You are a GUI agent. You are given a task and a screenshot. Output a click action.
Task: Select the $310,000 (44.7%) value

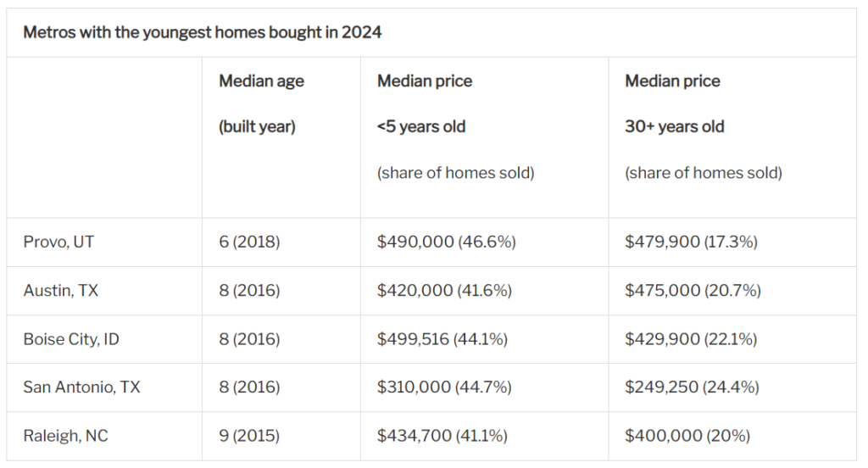pyautogui.click(x=444, y=387)
